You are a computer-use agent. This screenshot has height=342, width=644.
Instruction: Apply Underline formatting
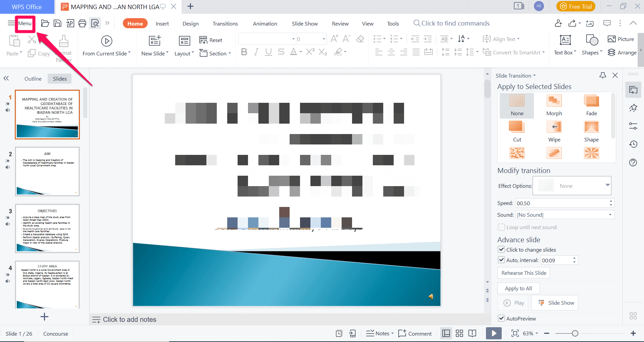(268, 52)
